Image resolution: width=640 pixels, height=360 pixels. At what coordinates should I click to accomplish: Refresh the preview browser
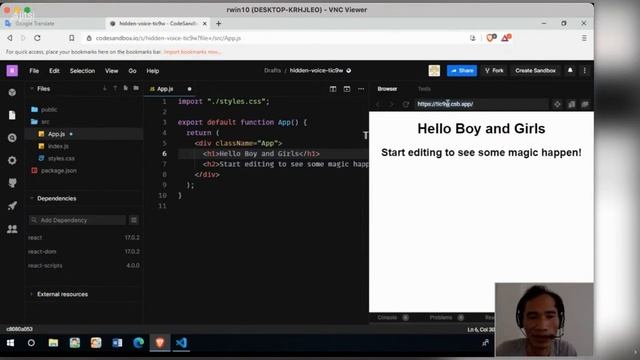[x=406, y=104]
